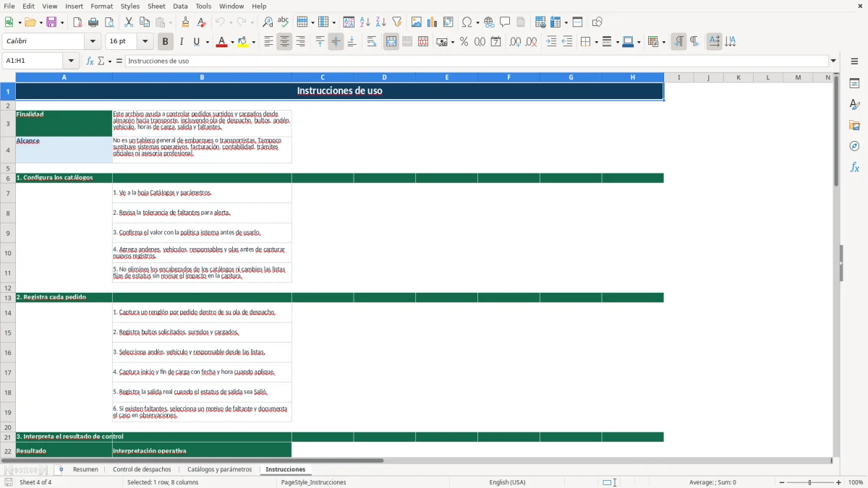Open the Select Function dropdown arrow
The height and width of the screenshot is (488, 868).
tap(110, 61)
